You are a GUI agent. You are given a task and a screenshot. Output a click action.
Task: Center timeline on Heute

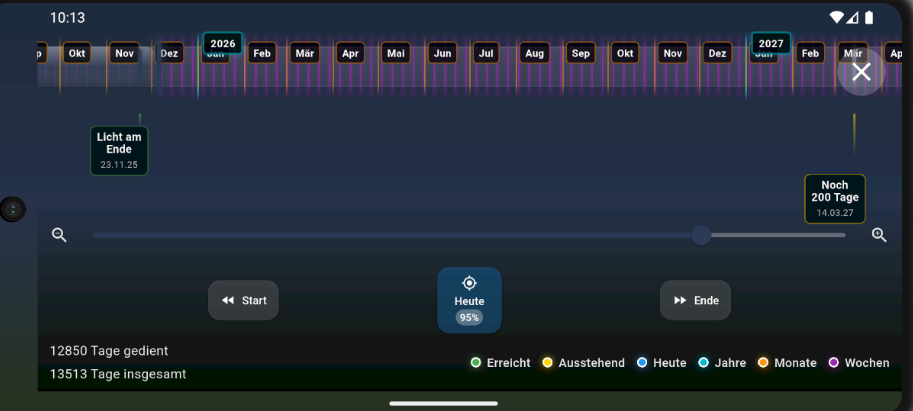469,300
